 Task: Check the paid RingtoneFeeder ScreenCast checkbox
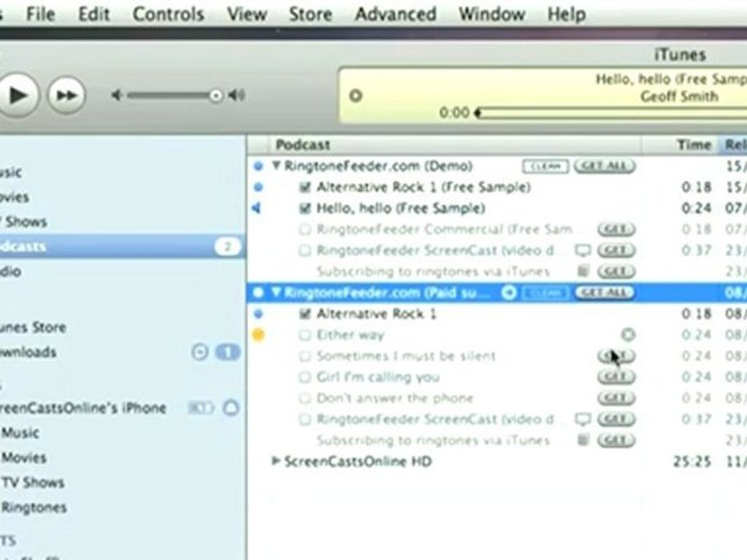305,419
